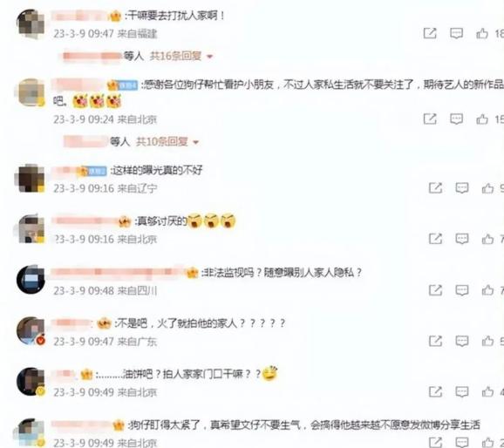Click the dropdown arrow after 共16条回复
The image size is (504, 448).
(x=209, y=57)
